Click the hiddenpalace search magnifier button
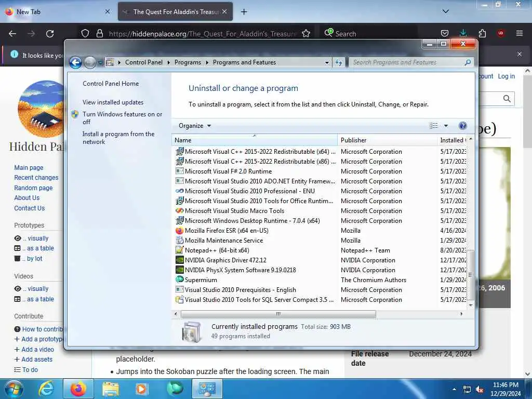Image resolution: width=532 pixels, height=399 pixels. click(507, 99)
